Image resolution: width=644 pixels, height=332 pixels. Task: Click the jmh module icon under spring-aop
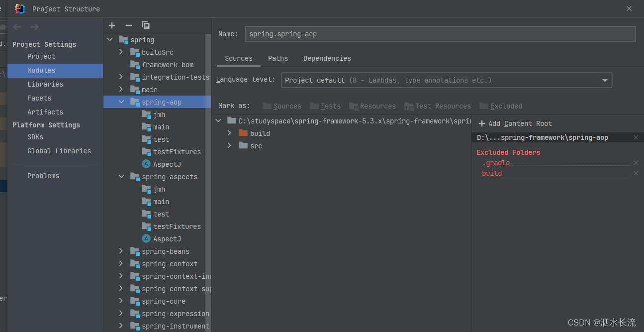tap(146, 114)
